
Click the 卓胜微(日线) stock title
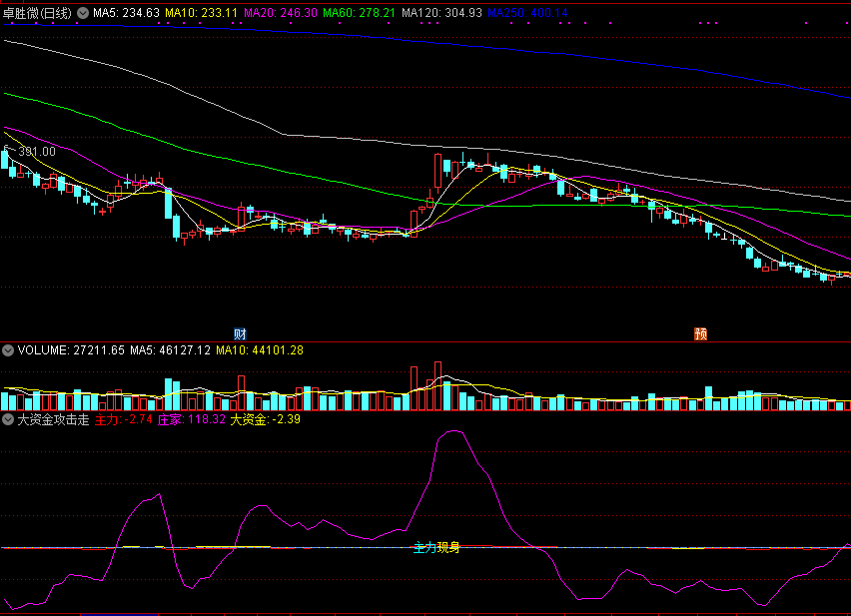pos(37,13)
